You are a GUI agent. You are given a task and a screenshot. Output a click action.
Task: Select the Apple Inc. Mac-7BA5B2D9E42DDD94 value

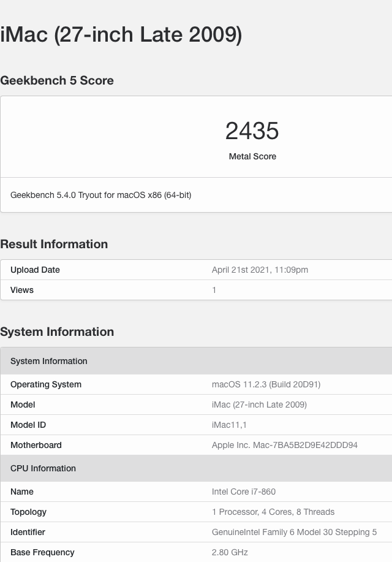[285, 445]
